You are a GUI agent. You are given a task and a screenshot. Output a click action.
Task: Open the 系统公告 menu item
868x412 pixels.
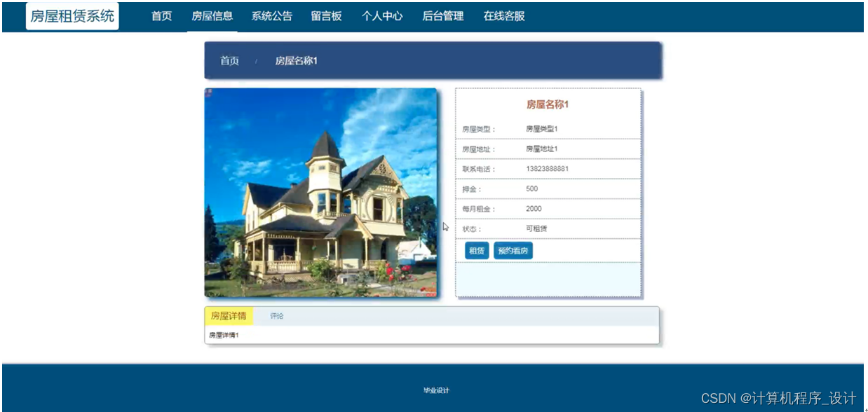pyautogui.click(x=272, y=16)
